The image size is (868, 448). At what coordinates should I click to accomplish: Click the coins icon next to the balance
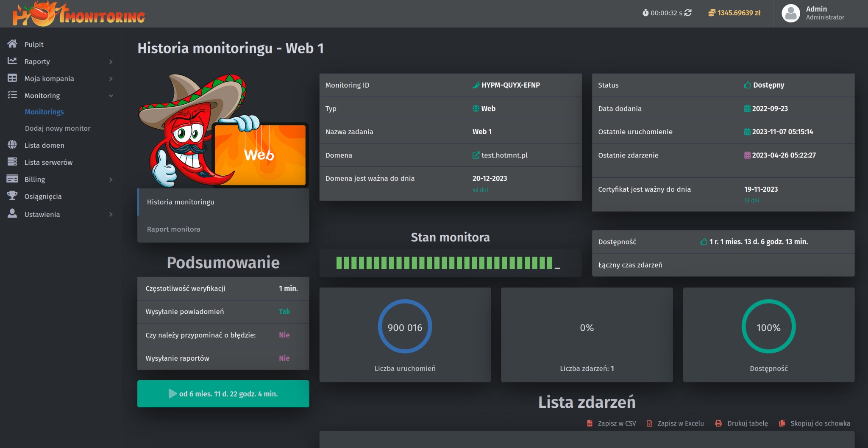[711, 13]
